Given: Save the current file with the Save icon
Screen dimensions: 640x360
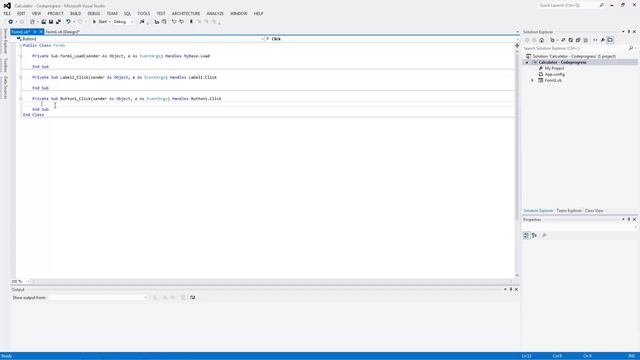Looking at the screenshot, I should (x=51, y=22).
